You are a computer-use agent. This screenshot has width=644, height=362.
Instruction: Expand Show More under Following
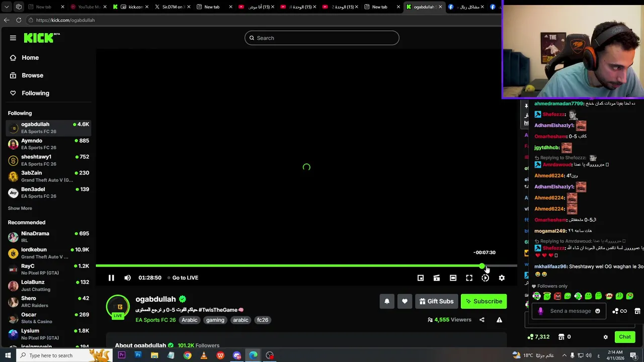(x=20, y=208)
